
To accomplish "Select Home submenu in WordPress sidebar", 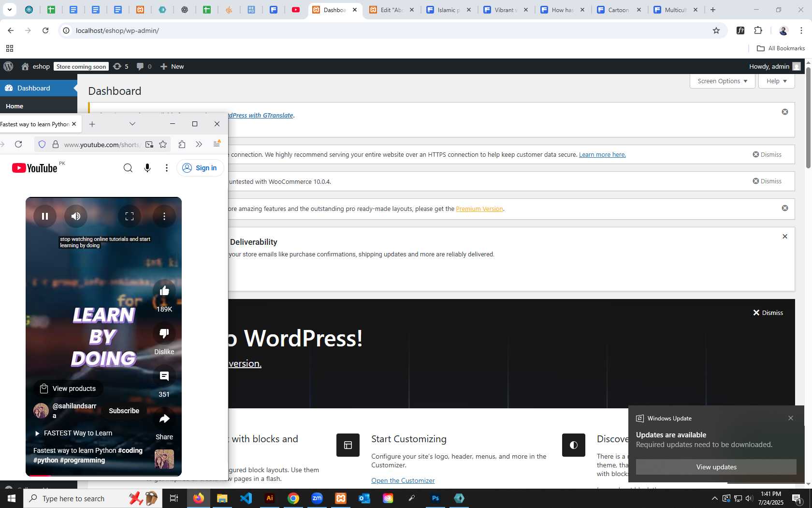I will pyautogui.click(x=14, y=106).
